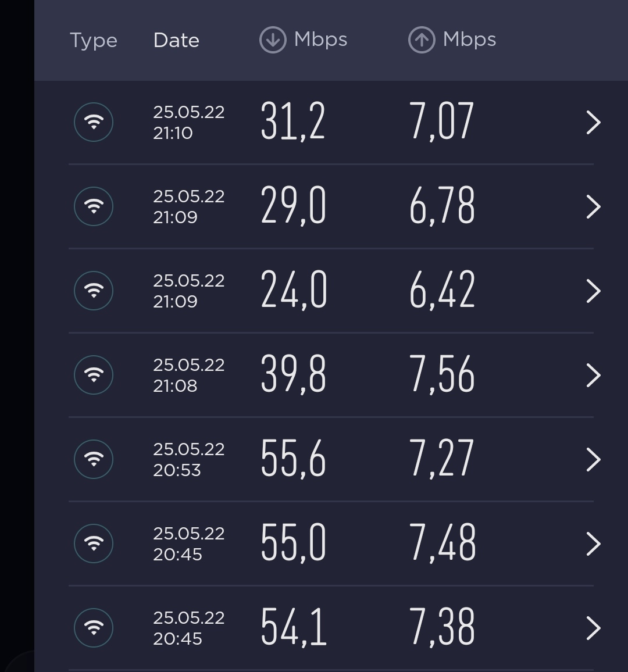Click the WiFi icon for the 21:10 test
Viewport: 628px width, 672px height.
(94, 122)
